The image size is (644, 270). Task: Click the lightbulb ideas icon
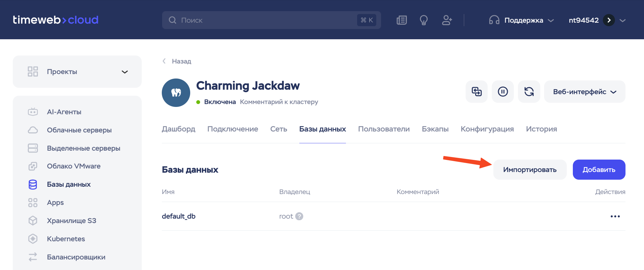tap(423, 20)
